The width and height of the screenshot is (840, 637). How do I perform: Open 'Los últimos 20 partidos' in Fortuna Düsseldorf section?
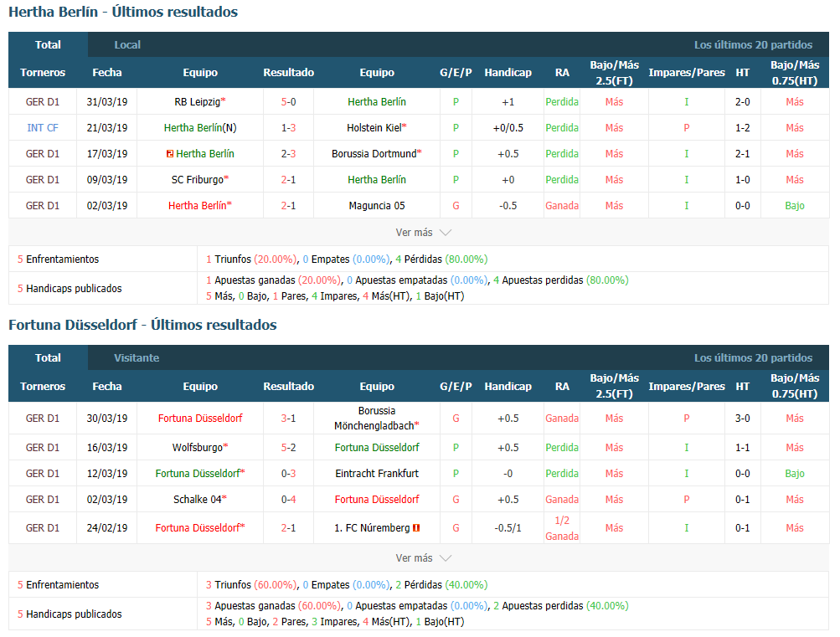tap(753, 358)
